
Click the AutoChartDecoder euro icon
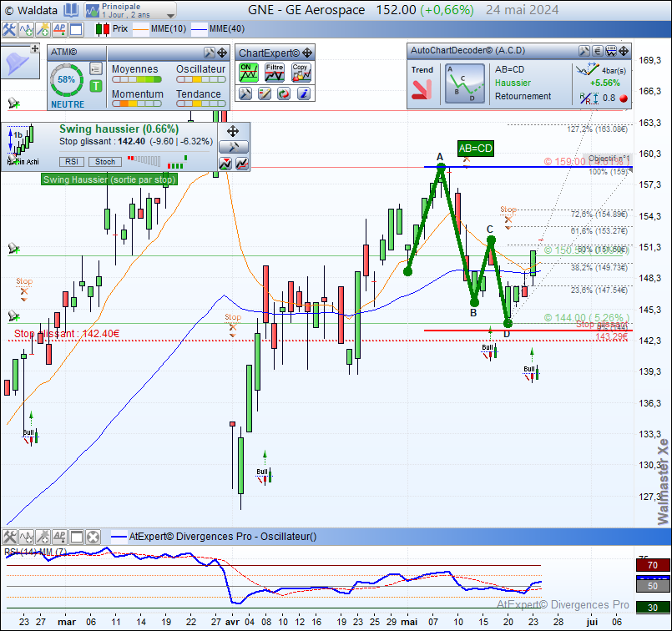point(598,51)
